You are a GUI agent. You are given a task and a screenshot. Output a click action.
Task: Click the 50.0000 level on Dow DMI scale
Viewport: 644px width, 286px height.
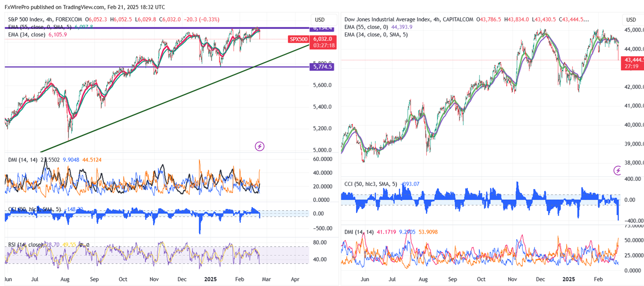633,241
